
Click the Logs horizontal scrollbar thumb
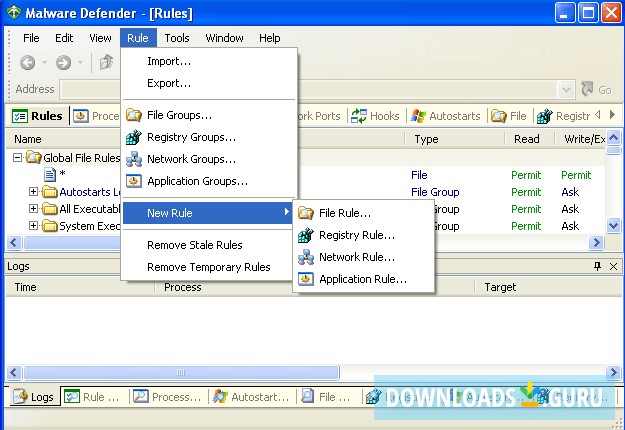point(181,373)
